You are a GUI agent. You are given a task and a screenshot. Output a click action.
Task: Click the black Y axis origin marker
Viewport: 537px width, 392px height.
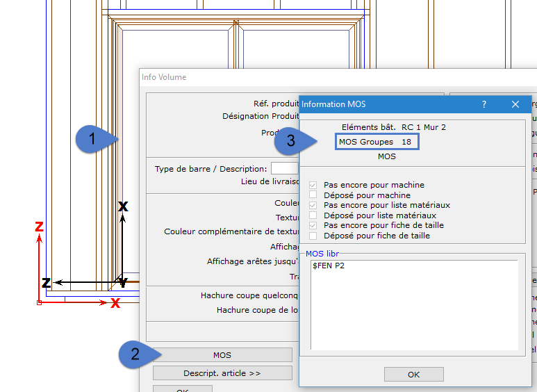(122, 282)
